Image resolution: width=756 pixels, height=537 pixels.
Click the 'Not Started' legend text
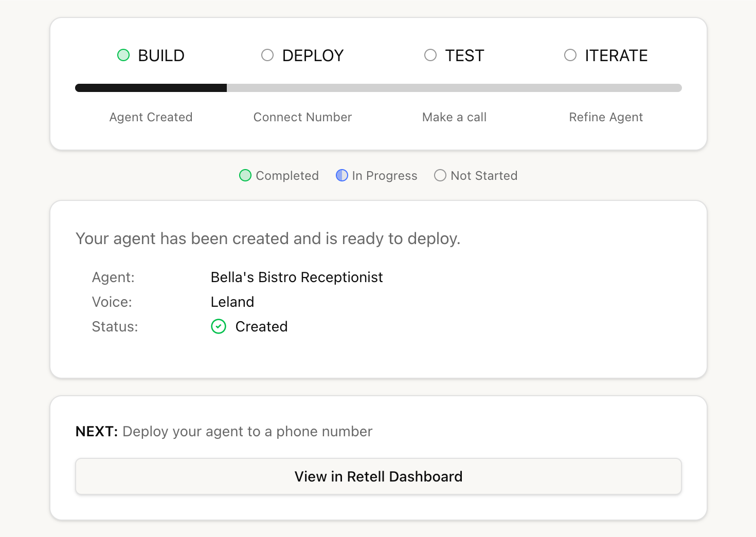[484, 176]
